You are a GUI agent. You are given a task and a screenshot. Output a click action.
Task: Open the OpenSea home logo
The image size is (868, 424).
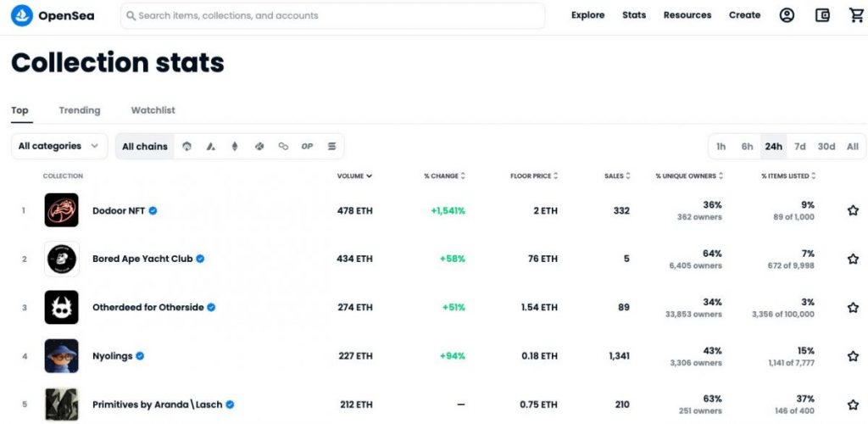53,15
